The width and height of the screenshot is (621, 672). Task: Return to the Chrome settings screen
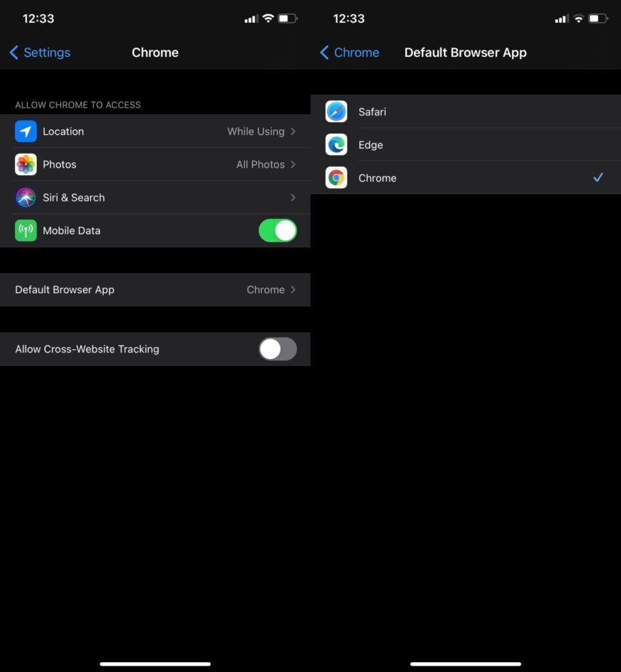point(349,52)
